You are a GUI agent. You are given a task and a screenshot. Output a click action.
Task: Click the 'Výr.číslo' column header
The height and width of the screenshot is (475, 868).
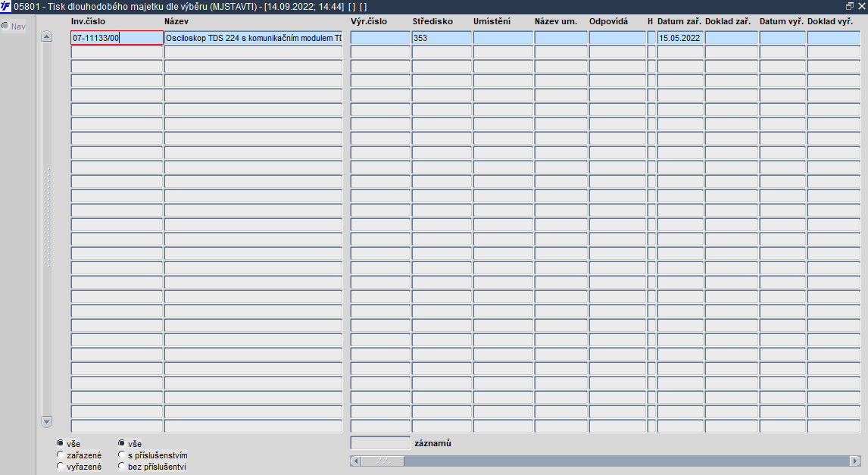[x=369, y=21]
